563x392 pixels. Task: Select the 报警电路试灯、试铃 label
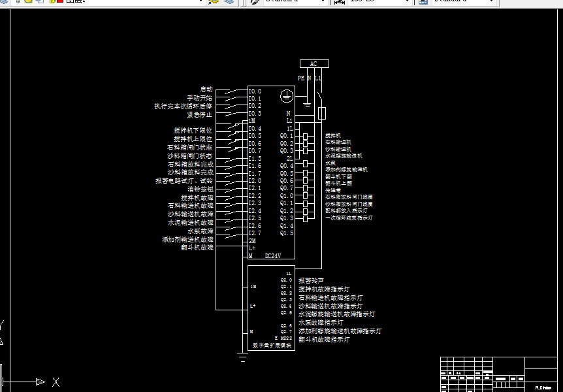[184, 181]
